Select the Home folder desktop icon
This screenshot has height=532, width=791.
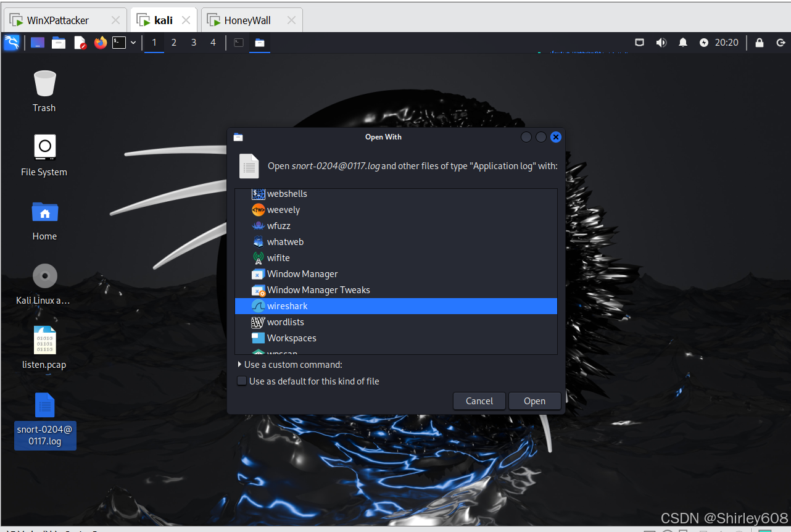pyautogui.click(x=44, y=220)
